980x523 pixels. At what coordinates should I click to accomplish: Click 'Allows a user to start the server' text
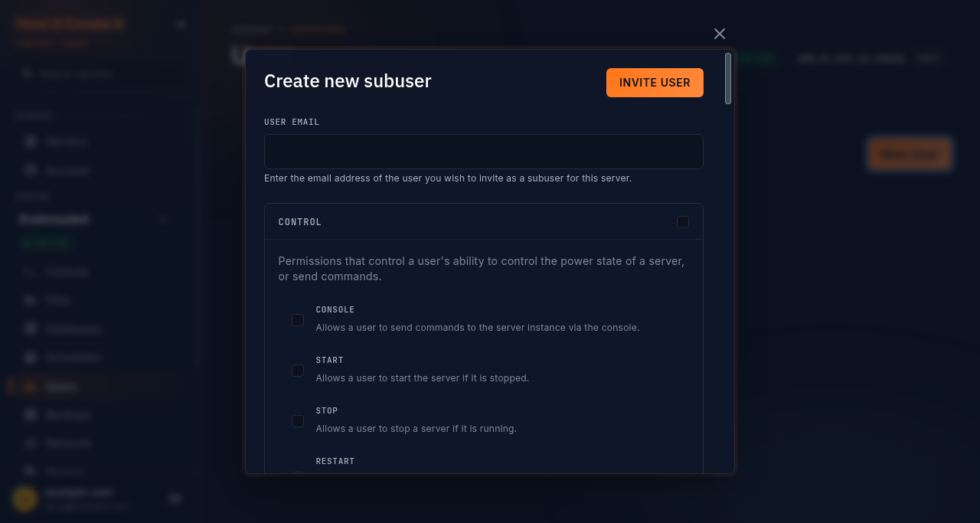(423, 378)
